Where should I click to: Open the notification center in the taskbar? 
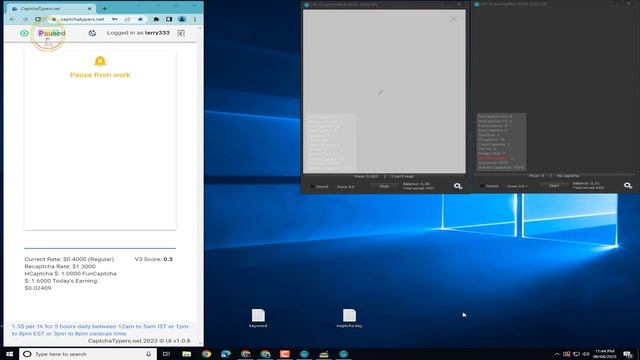[628, 354]
